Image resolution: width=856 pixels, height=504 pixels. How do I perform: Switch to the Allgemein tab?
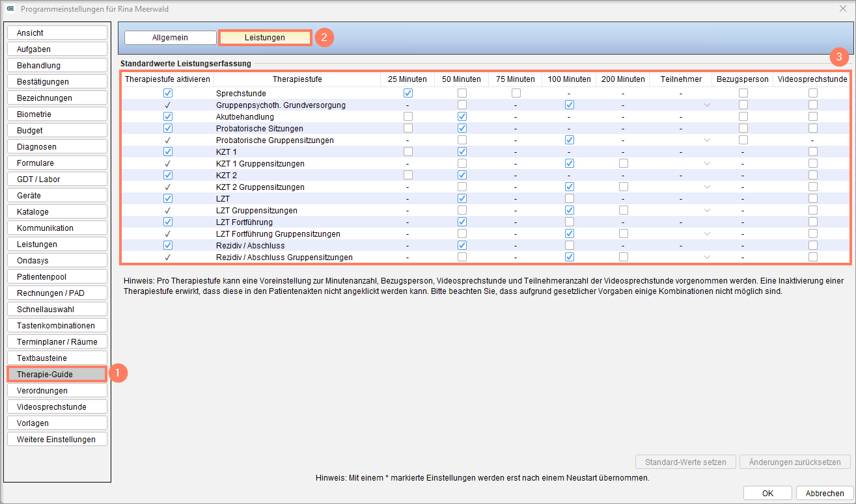pyautogui.click(x=170, y=38)
